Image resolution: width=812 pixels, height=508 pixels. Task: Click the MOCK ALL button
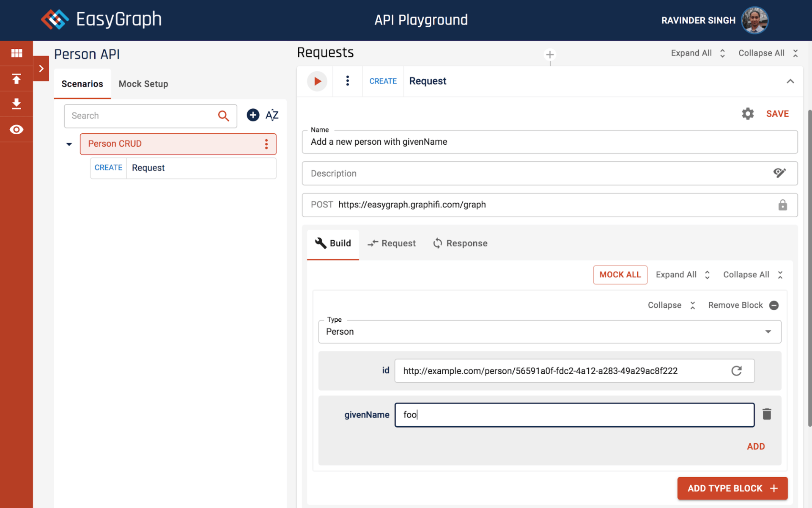tap(620, 275)
